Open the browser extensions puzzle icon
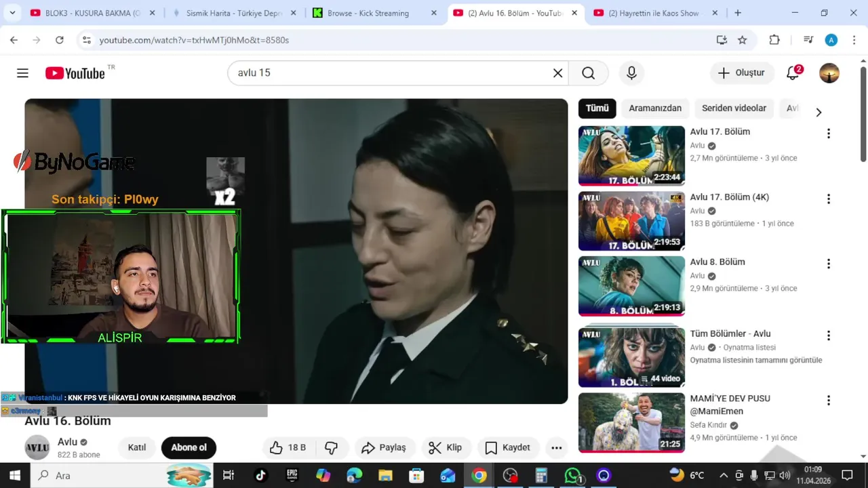The height and width of the screenshot is (488, 868). [x=774, y=40]
